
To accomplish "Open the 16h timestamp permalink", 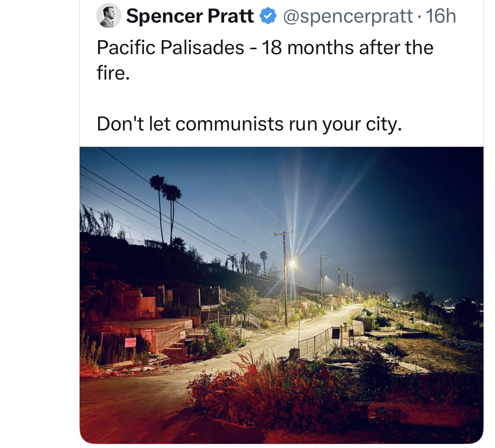I will (441, 16).
